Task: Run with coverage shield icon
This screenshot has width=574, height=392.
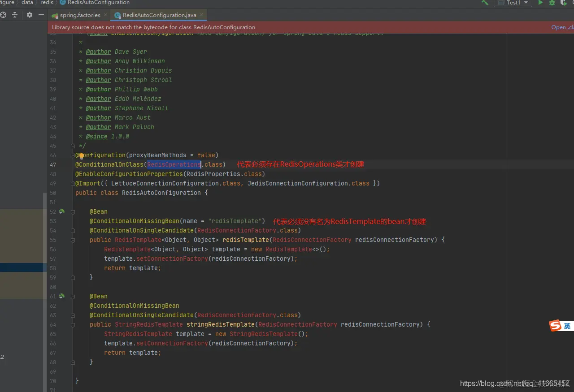Action: [x=563, y=2]
